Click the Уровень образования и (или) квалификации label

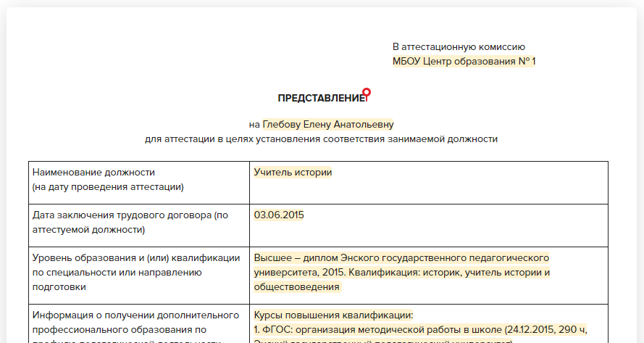136,258
